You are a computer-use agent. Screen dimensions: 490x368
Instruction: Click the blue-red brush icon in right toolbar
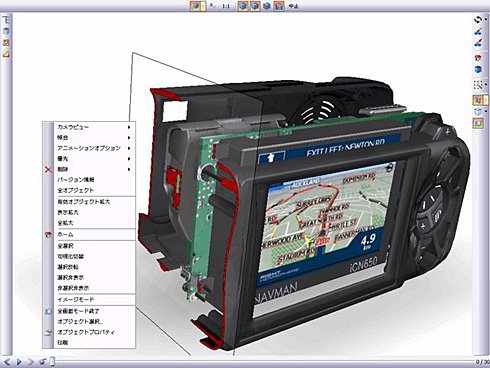[x=478, y=43]
